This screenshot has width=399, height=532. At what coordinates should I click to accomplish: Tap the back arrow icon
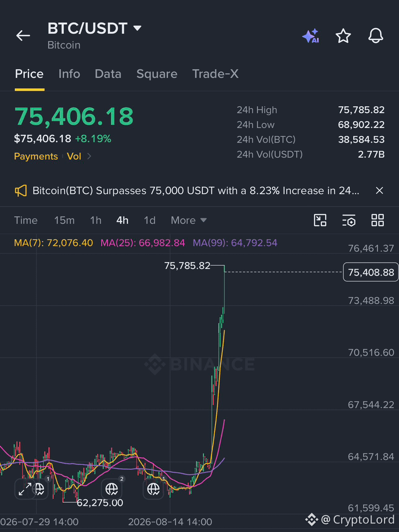click(x=23, y=36)
